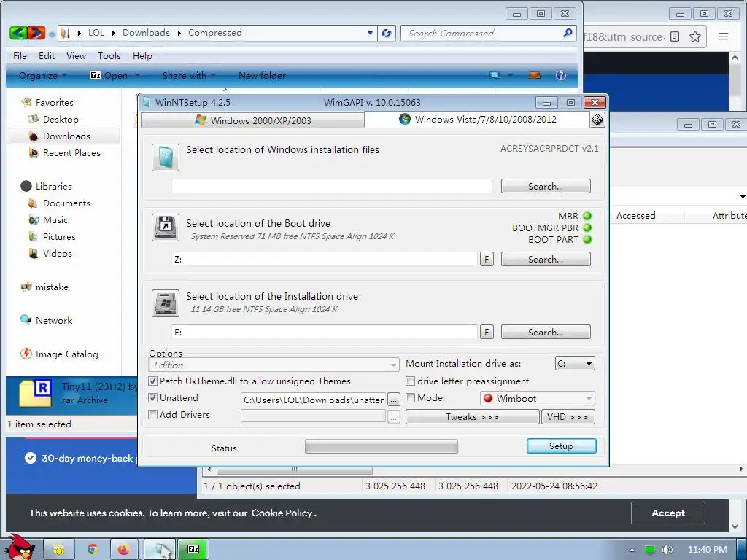Viewport: 747px width, 560px height.
Task: Click the Setup button
Action: 561,446
